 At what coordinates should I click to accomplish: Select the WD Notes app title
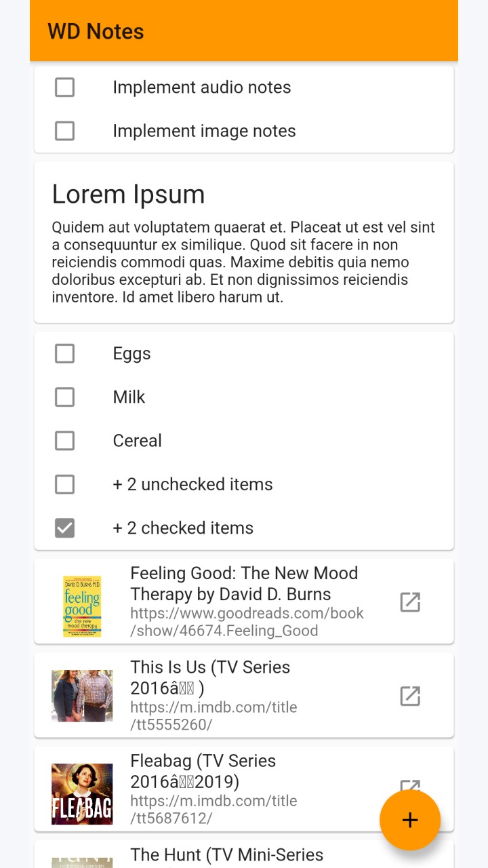click(x=96, y=31)
